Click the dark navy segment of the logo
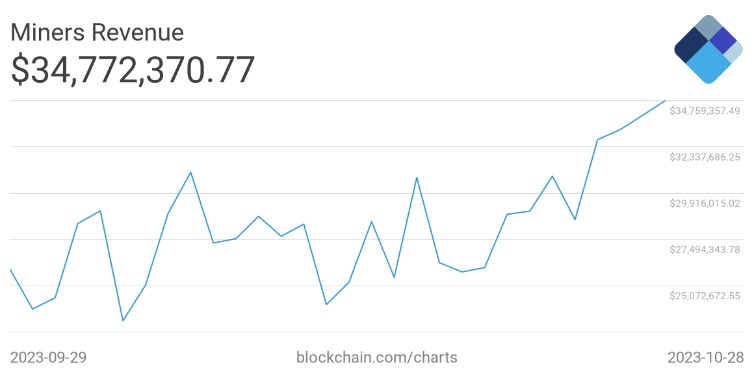 coord(693,47)
